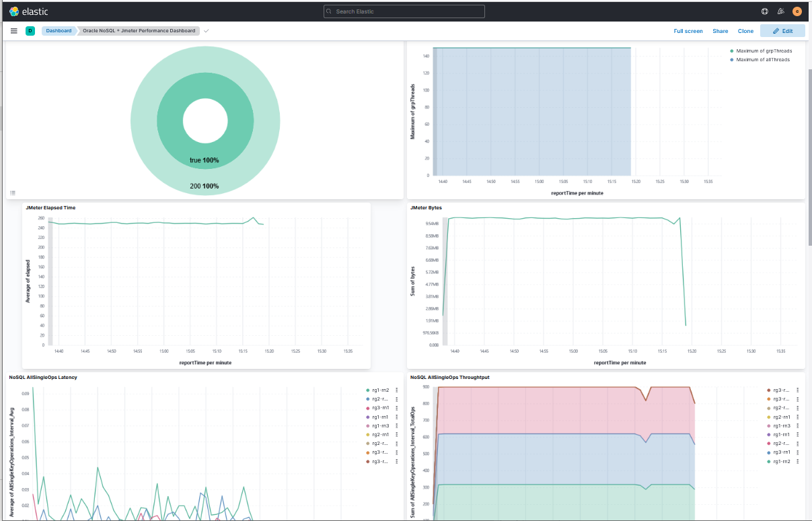Click the green dot for Maximum of grpThreads
Screen dimensions: 812x521
[732, 51]
